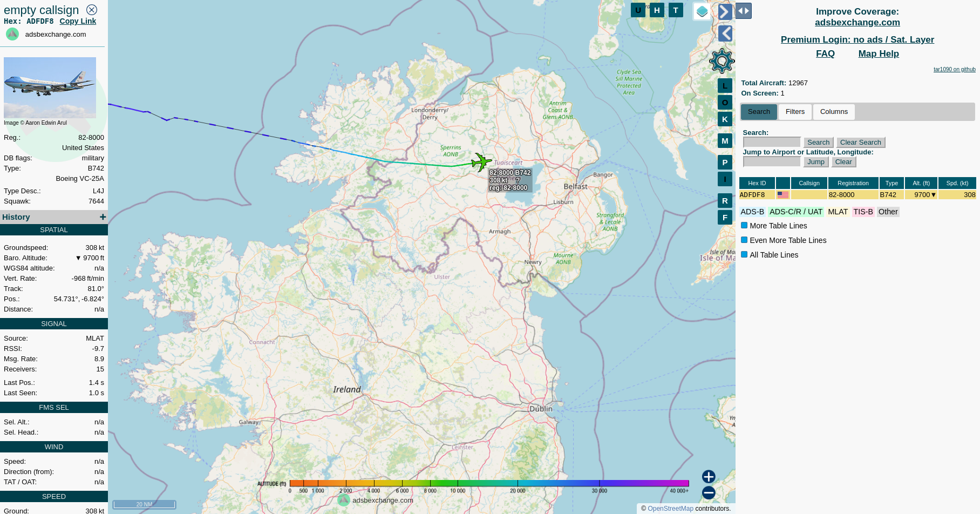This screenshot has height=514, width=980.
Task: Open tar1090 on github link
Action: coord(954,69)
